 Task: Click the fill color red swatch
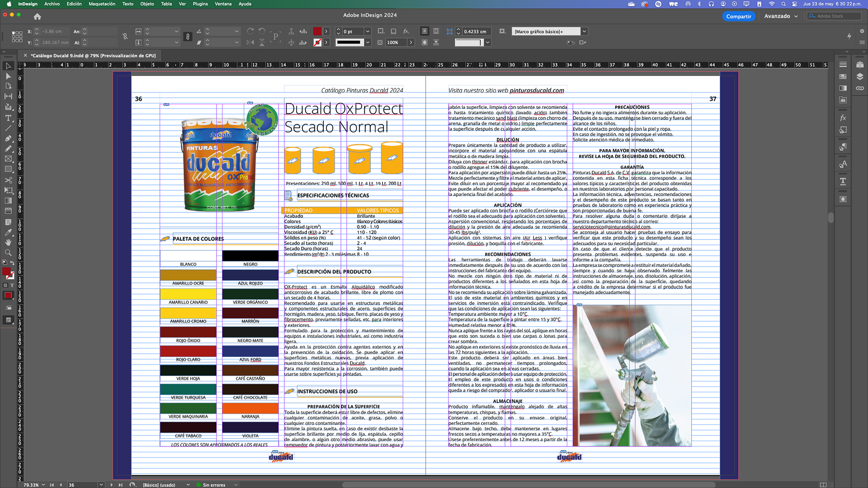317,32
